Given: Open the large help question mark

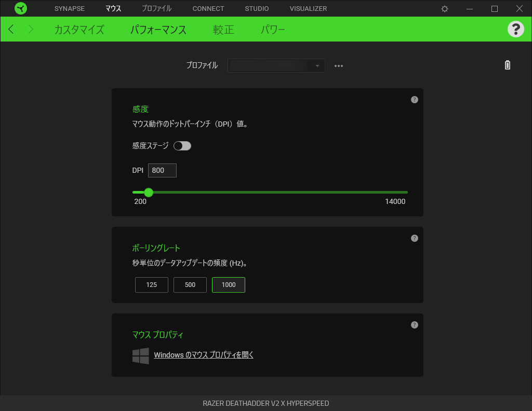Looking at the screenshot, I should (516, 29).
